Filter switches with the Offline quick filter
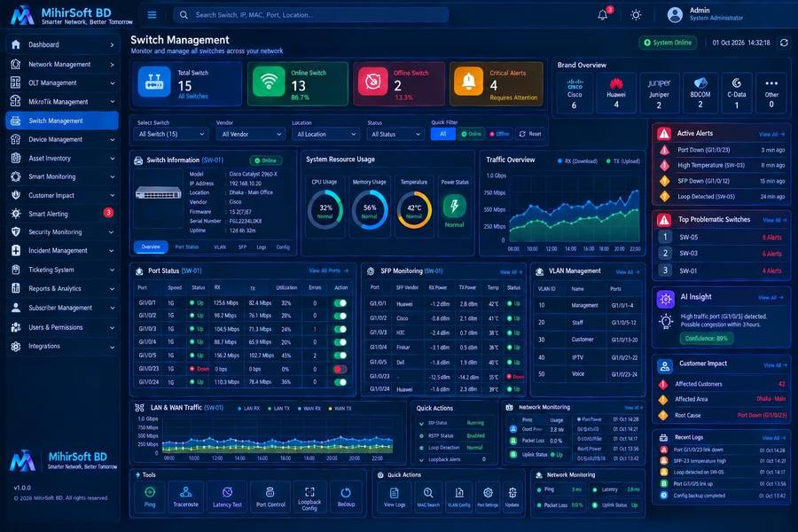The image size is (798, 532). 499,134
